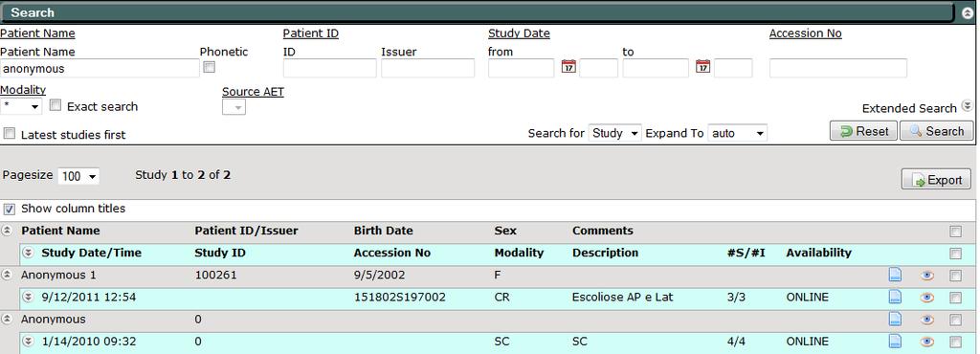View details icon for the 1/14/2010 study
Screen dimensions: 980x354
(895, 342)
